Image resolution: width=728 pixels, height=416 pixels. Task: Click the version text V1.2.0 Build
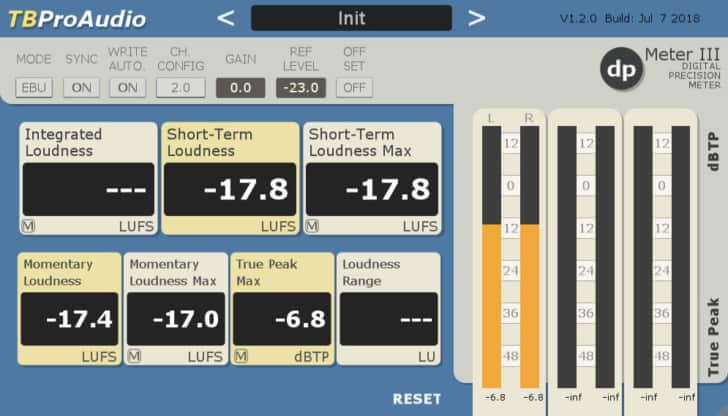coord(630,19)
